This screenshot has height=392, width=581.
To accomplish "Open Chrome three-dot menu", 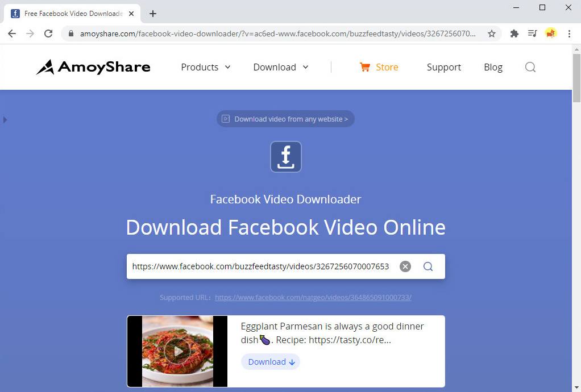I will 569,34.
